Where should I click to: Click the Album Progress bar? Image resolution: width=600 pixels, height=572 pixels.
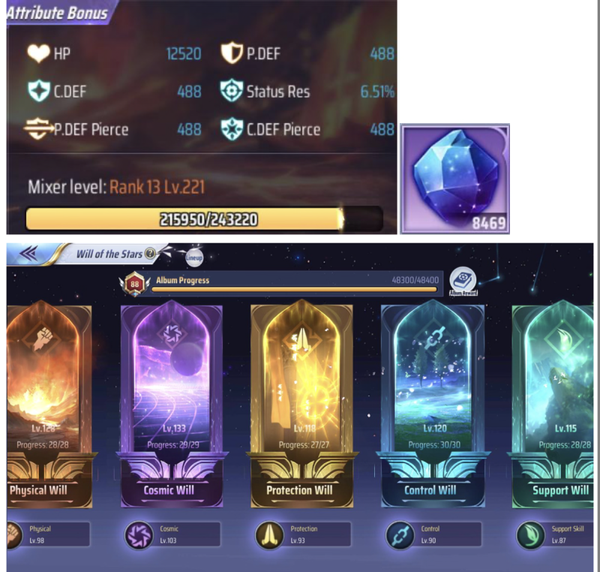295,290
